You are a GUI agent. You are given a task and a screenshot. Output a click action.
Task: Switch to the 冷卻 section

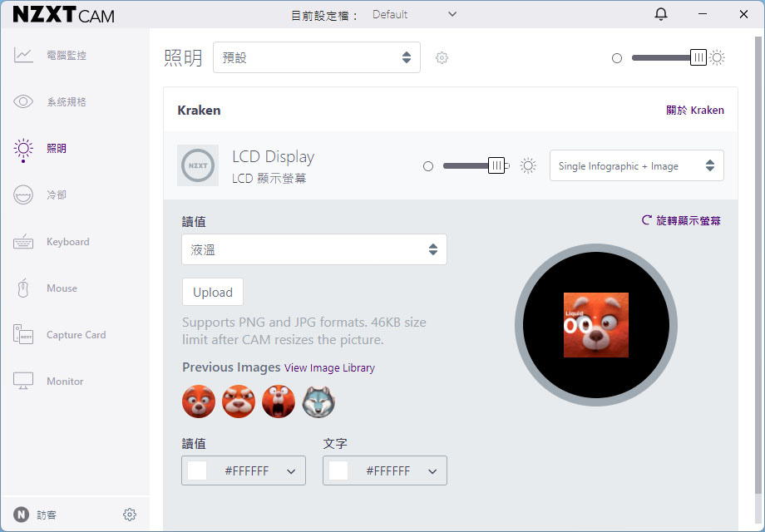(x=57, y=195)
